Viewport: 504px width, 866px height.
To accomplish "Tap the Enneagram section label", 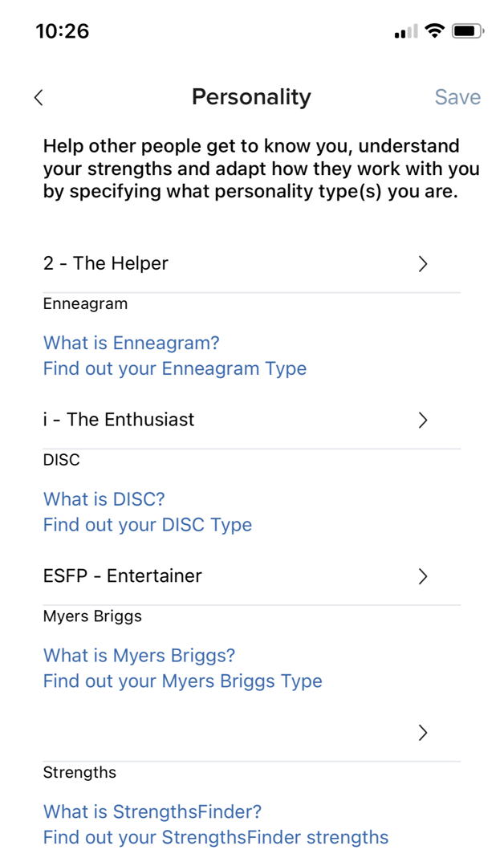I will [x=85, y=303].
